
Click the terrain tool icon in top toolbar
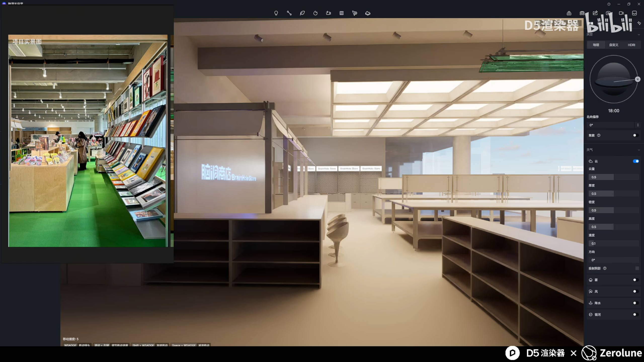pos(368,13)
